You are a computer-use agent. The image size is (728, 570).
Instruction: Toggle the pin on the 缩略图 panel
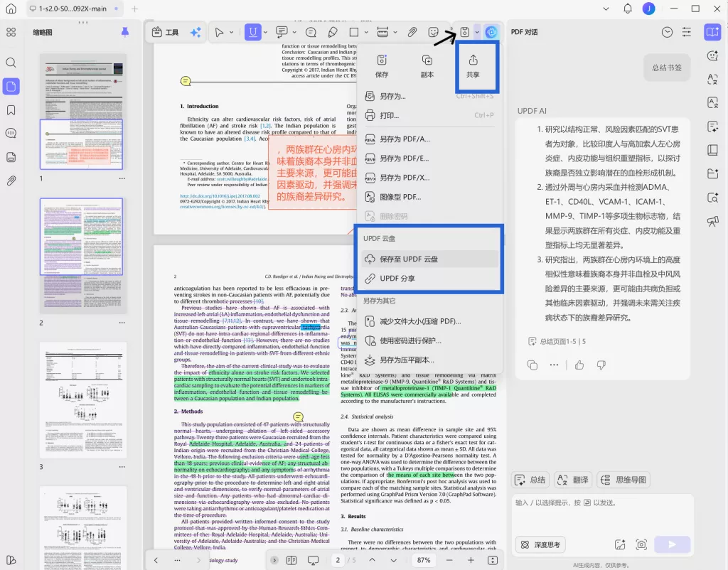[124, 32]
